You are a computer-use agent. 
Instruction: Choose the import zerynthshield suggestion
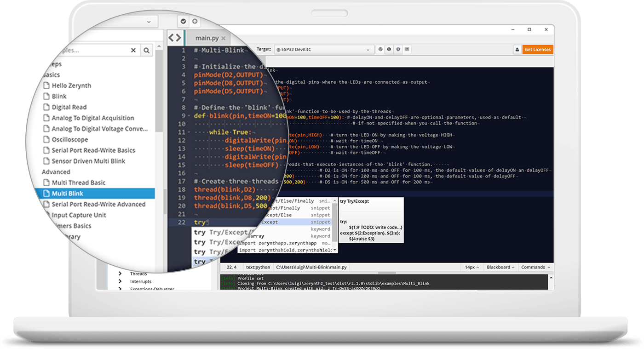[x=286, y=250]
